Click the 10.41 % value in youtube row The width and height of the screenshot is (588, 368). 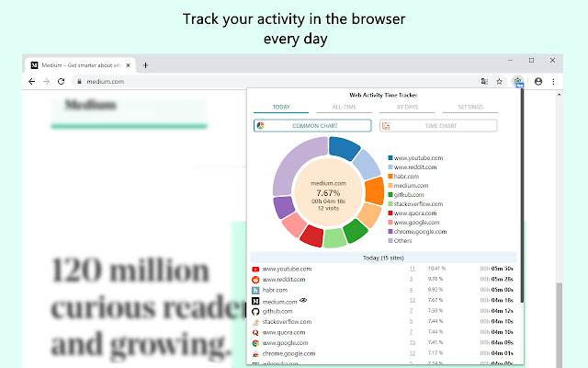coord(436,269)
